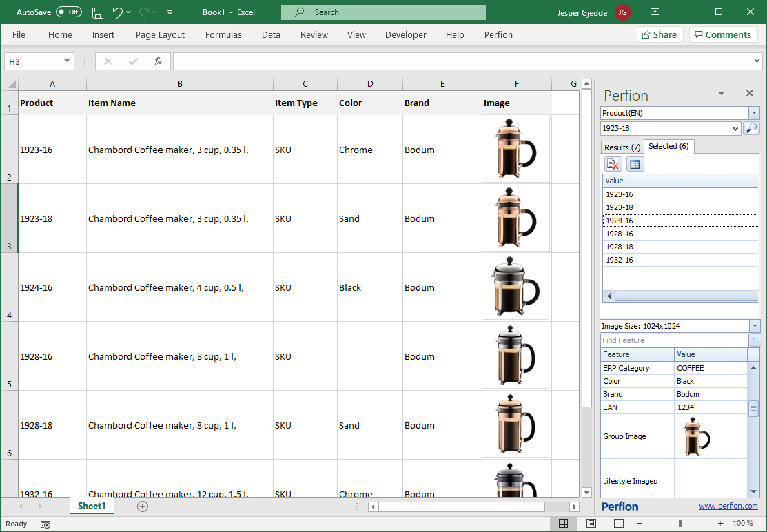The image size is (767, 532).
Task: Select value 1928-16 in Selected list
Action: [619, 234]
